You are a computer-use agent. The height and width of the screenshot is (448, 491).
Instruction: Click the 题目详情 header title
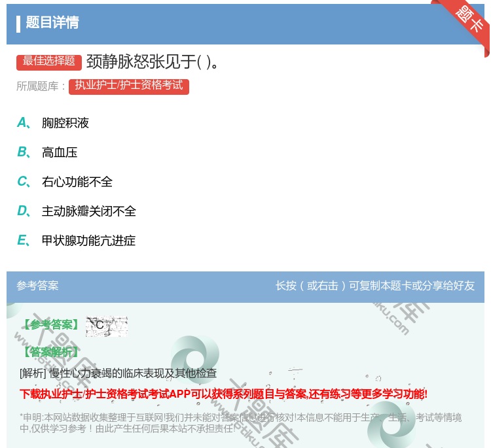pyautogui.click(x=52, y=22)
